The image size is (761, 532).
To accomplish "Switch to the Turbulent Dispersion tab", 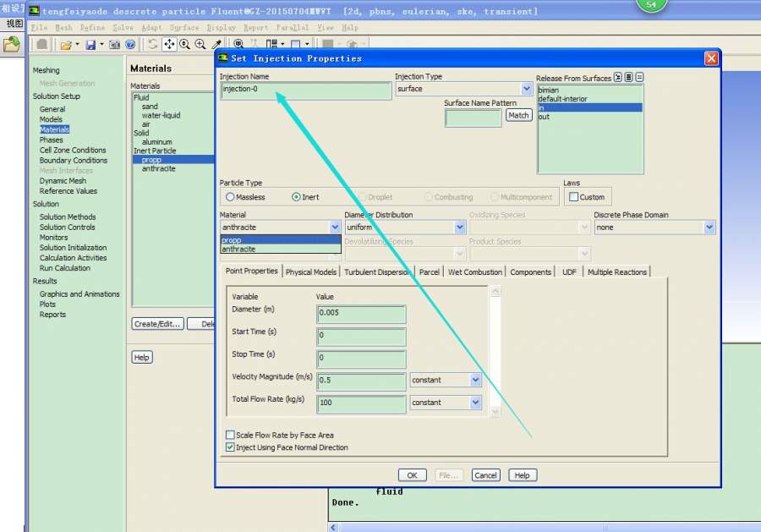I will point(378,272).
